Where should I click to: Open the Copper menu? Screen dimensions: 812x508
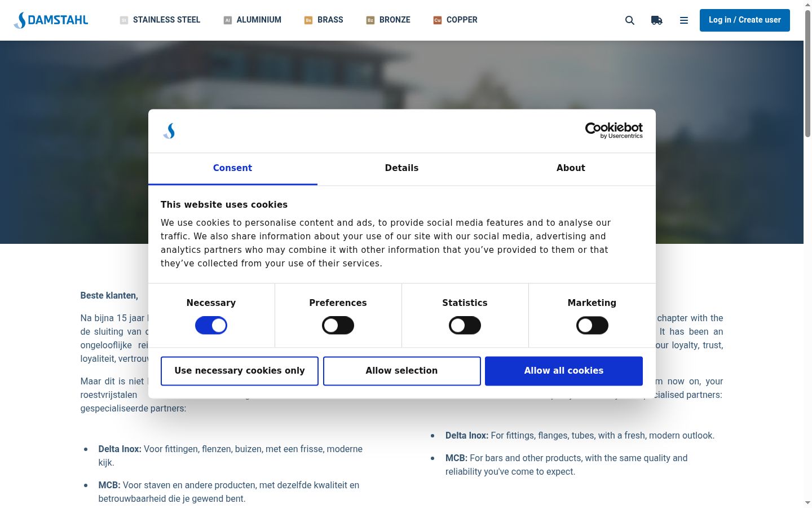[456, 20]
